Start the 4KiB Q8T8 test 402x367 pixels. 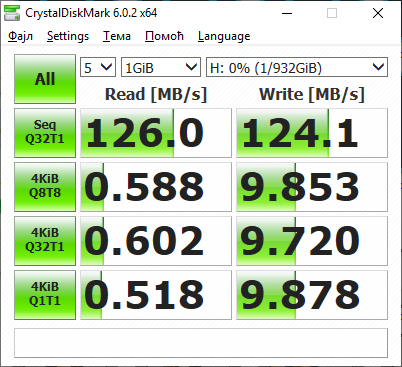45,187
